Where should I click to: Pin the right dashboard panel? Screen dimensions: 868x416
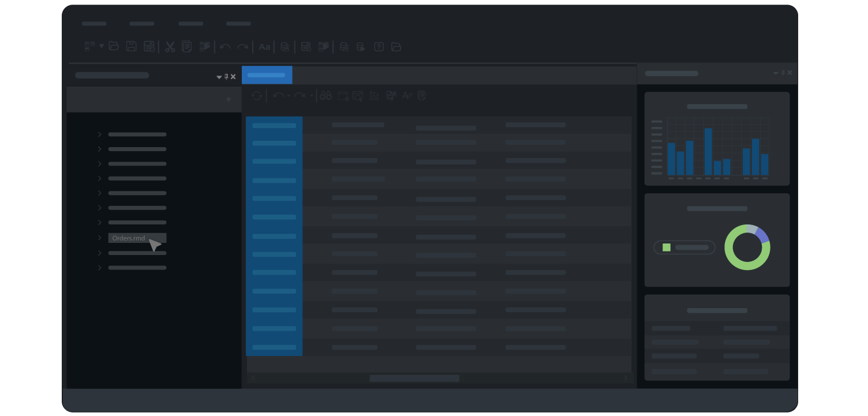pos(783,73)
